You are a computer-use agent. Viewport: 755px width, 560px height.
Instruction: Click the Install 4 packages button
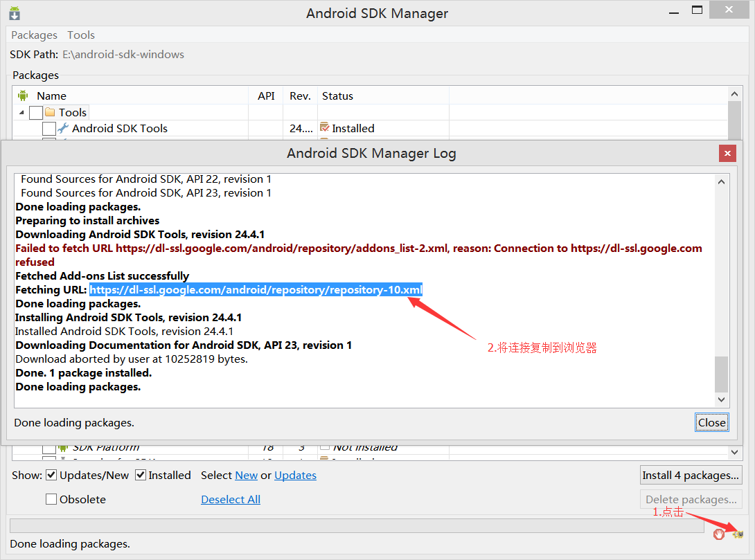point(691,476)
